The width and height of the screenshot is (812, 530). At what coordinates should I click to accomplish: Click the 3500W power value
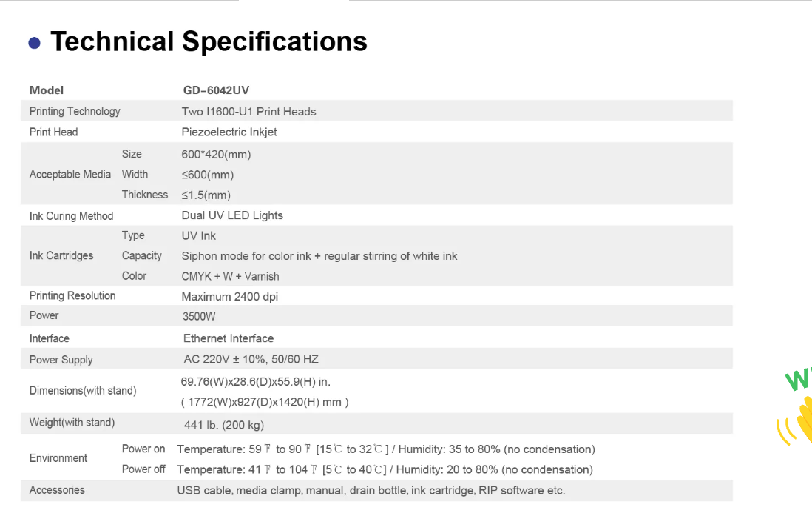199,316
